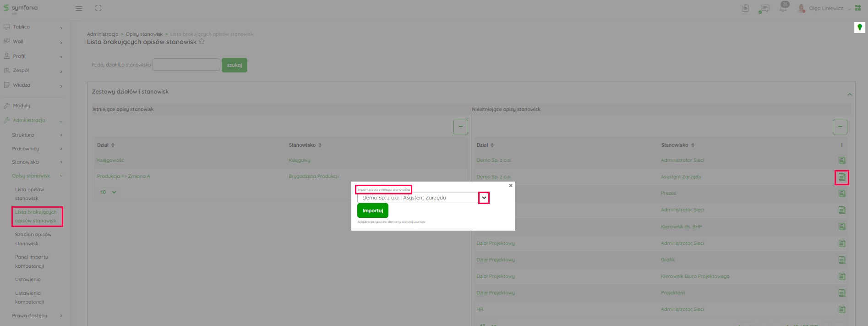Screen dimensions: 868x326
Task: Open Szablon opisów stanowisk menu item
Action: tap(33, 239)
